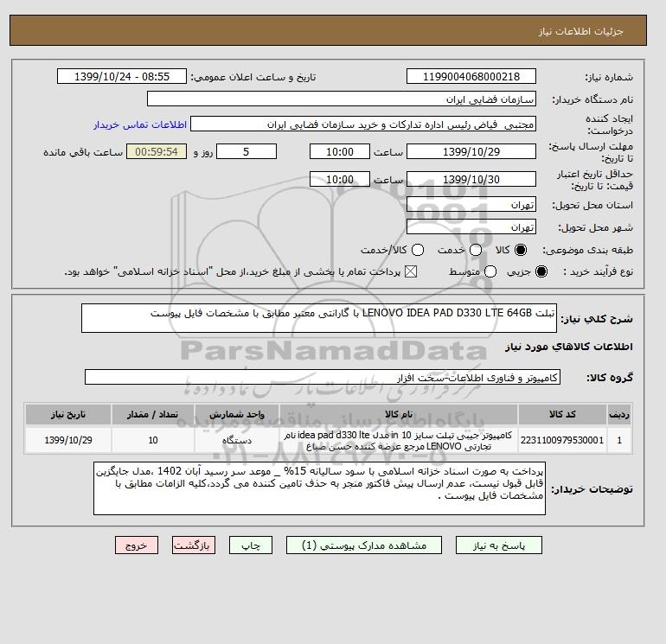Click the need date cell 1399/10/29

68,440
